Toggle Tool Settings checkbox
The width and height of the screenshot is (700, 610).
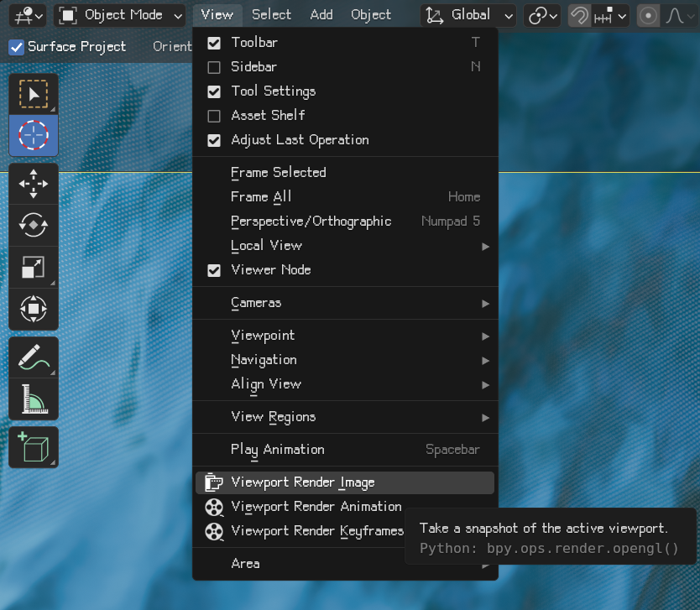[214, 91]
